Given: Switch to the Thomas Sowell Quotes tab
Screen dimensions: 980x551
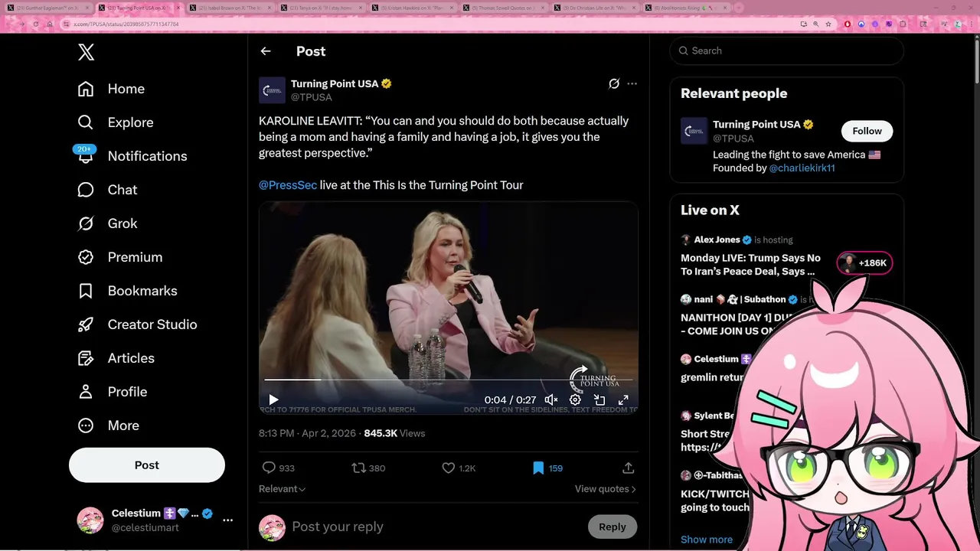Looking at the screenshot, I should (x=505, y=8).
